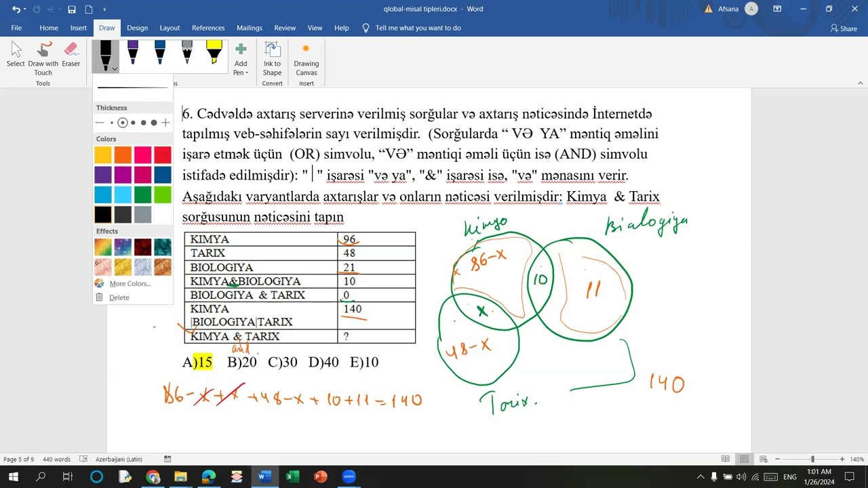868x488 pixels.
Task: Pick the red color swatch
Action: coord(163,155)
